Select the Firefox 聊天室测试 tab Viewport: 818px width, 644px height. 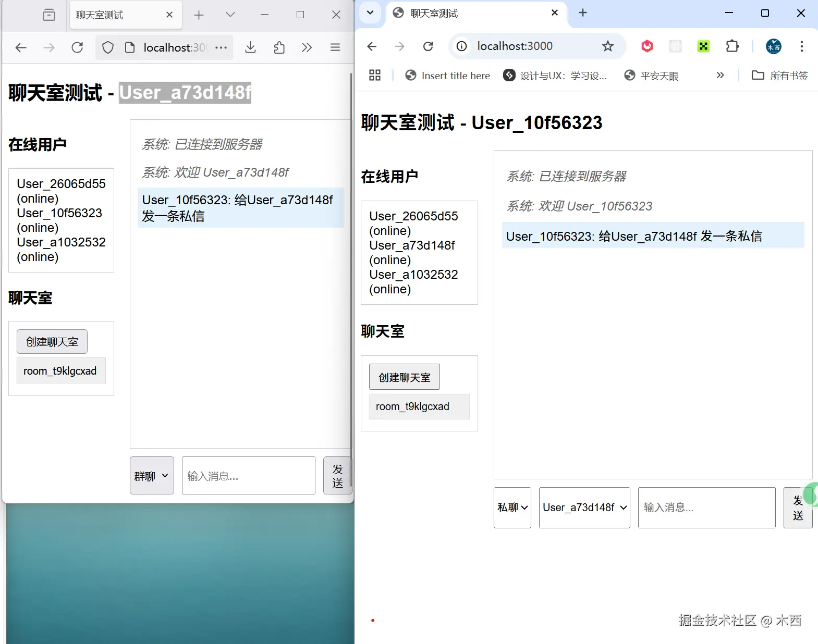tap(126, 15)
